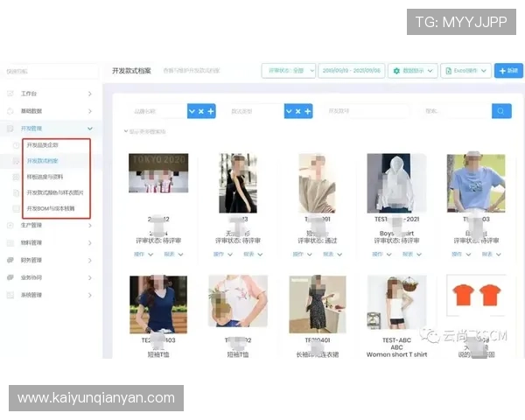Open 报表 dropdown under Tokyo 2020 card
Image resolution: width=525 pixels, height=420 pixels.
173,255
